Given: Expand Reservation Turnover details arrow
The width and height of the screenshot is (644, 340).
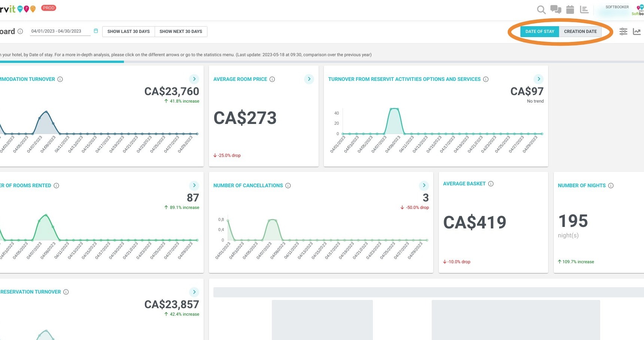Looking at the screenshot, I should 194,292.
